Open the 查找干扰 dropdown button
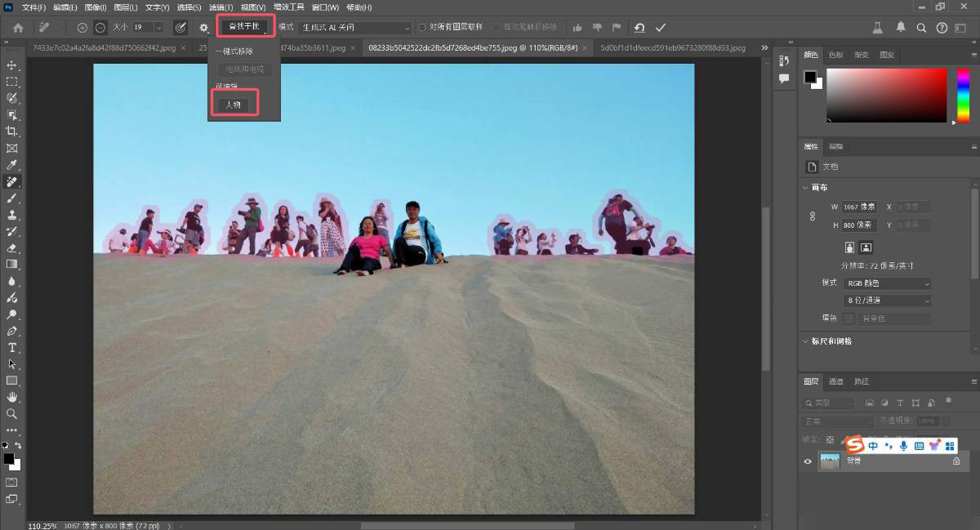The image size is (980, 530). (243, 27)
